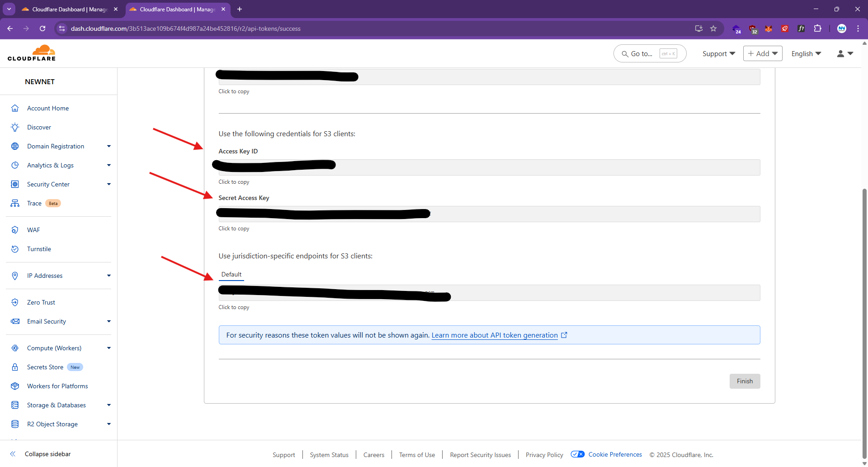Image resolution: width=868 pixels, height=467 pixels.
Task: Open the new browser tab plus button
Action: 240,9
